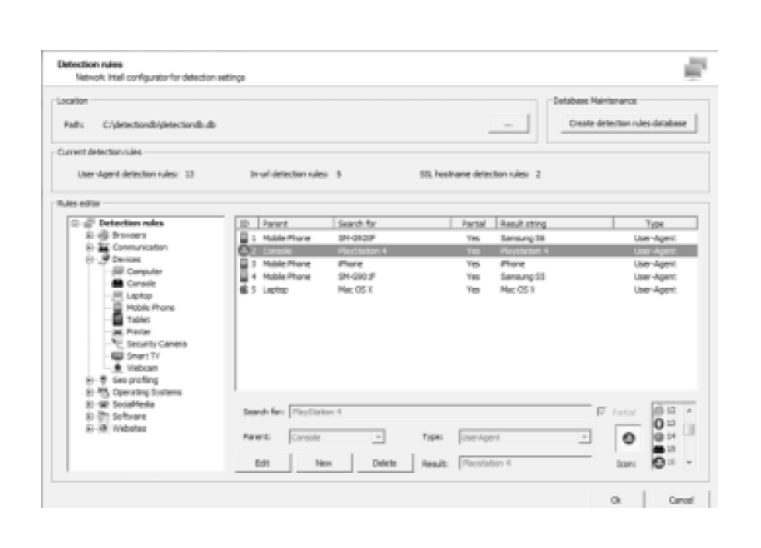Click icon list scrollbar down arrow

689,463
